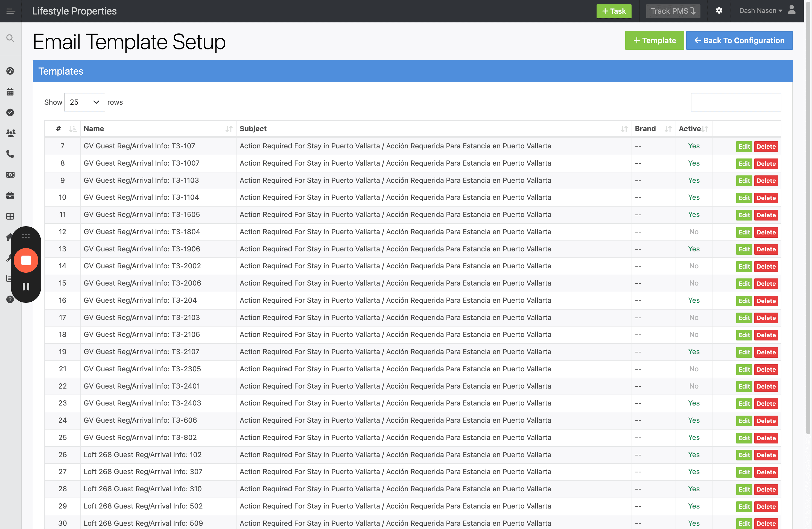Edit template Loft 268 Guest Reg/Arrival Info: 102
The width and height of the screenshot is (812, 529).
coord(744,455)
